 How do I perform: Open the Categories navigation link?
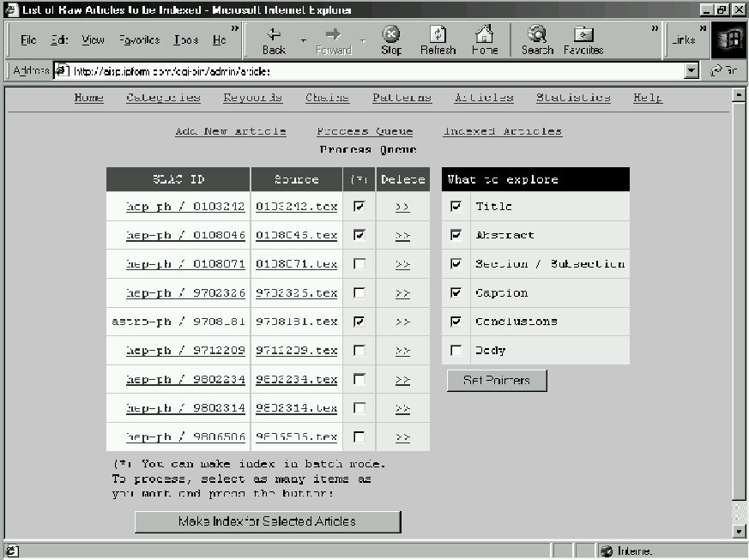pyautogui.click(x=163, y=98)
